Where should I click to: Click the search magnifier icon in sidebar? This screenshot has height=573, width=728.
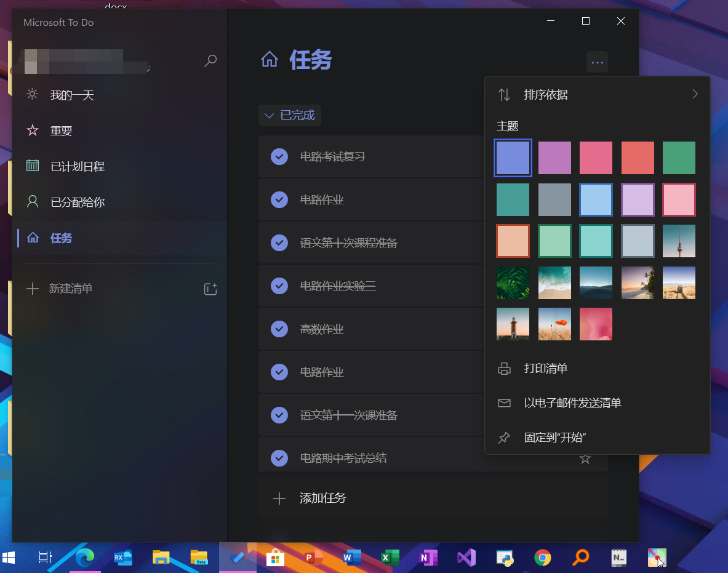coord(210,60)
